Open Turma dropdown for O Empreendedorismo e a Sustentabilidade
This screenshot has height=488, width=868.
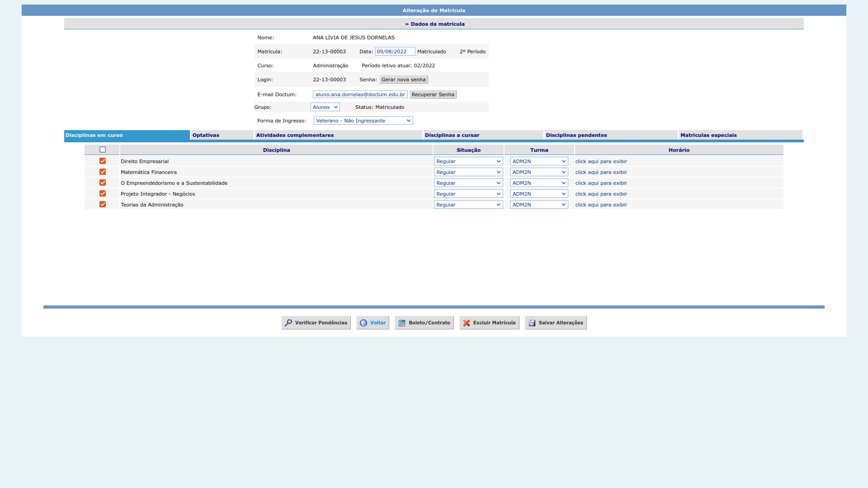(x=539, y=183)
